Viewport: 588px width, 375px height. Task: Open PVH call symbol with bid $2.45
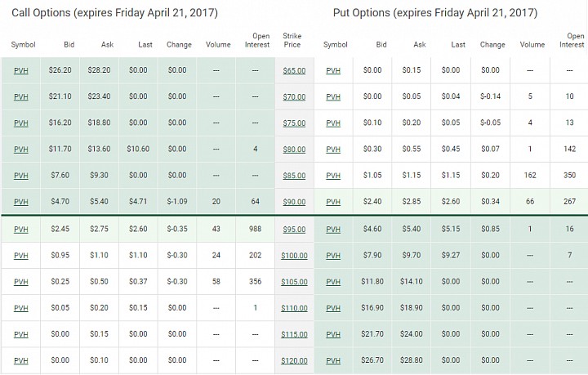(x=21, y=229)
